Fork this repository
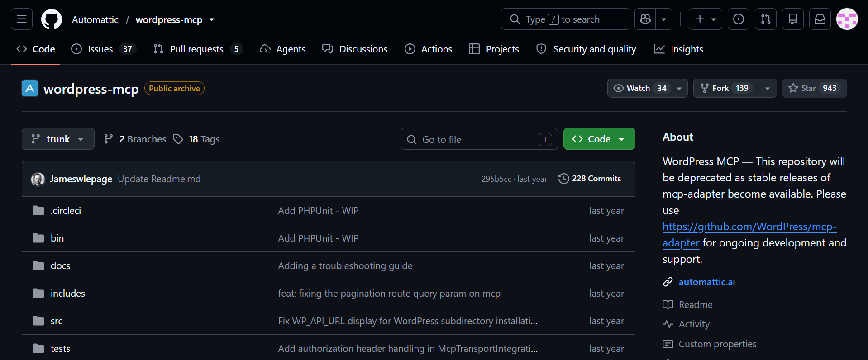Image resolution: width=868 pixels, height=360 pixels. pyautogui.click(x=725, y=88)
